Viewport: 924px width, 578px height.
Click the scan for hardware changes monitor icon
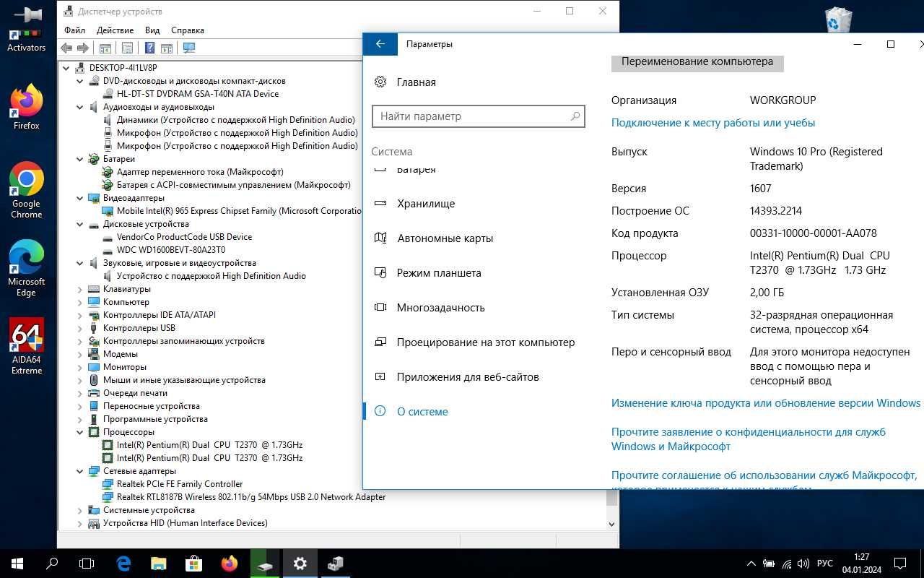click(189, 48)
